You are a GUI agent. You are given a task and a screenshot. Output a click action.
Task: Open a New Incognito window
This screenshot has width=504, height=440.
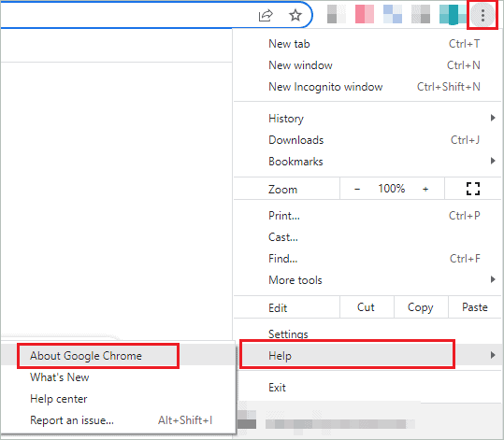point(367,87)
